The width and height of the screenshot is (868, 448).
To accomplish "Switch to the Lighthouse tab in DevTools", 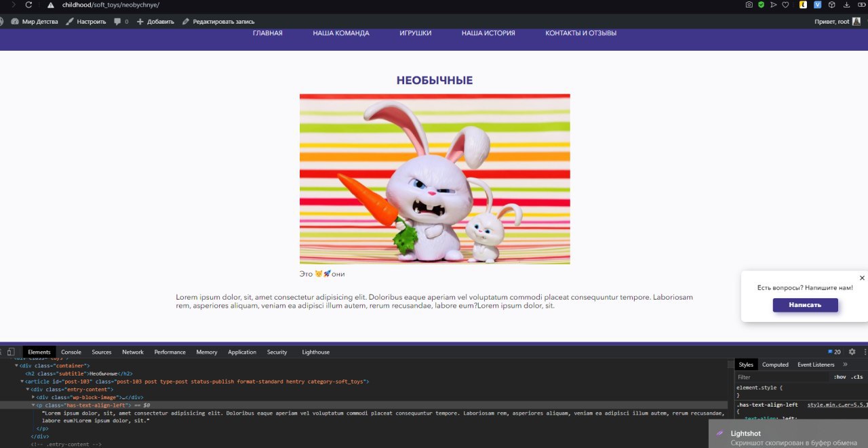I will (x=315, y=352).
